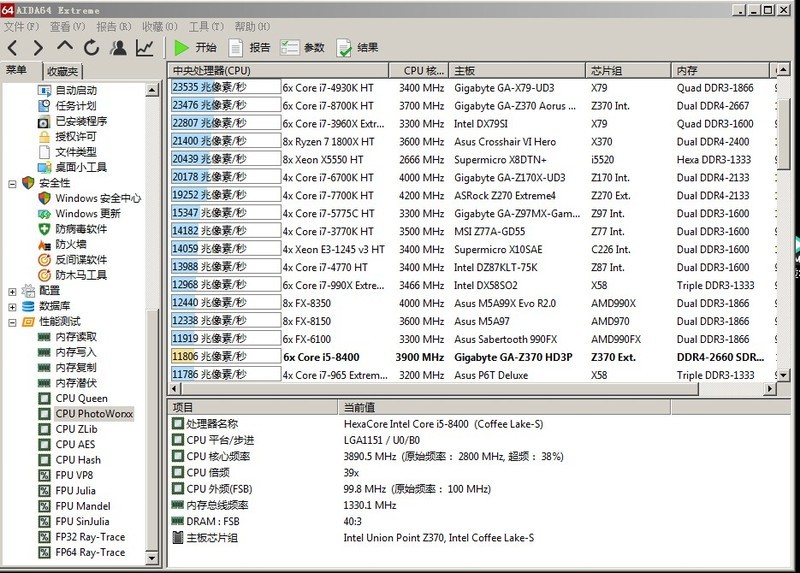Screen dimensions: 800x573
Task: Select 任务计划 tree item
Action: tap(67, 106)
